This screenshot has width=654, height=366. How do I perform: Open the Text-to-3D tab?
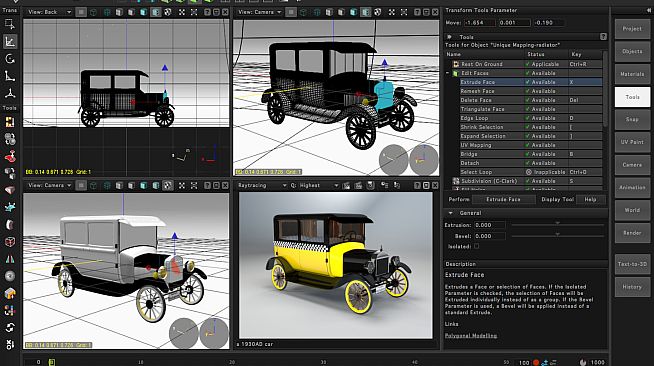[x=632, y=264]
